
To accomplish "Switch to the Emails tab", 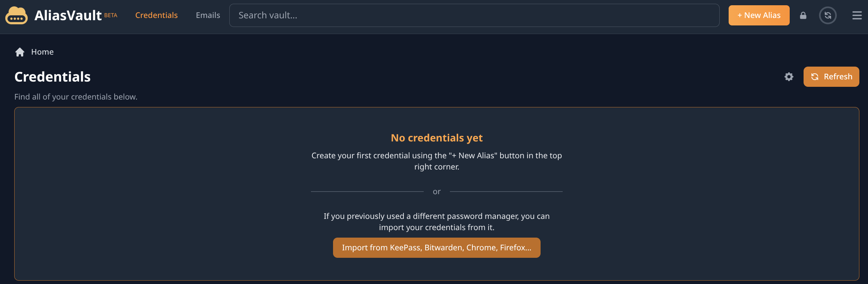I will pos(208,15).
